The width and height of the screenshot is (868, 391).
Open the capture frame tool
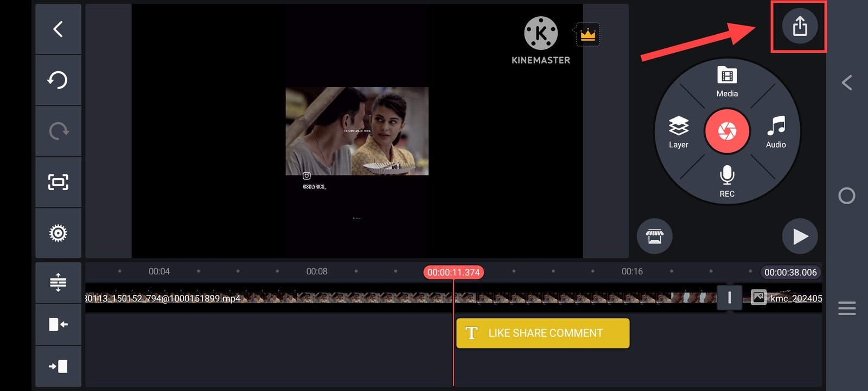(58, 182)
